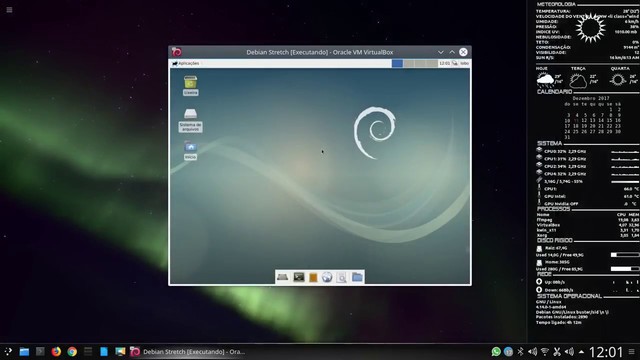
Task: Click the QUARTA forecast sun icon
Action: point(618,80)
